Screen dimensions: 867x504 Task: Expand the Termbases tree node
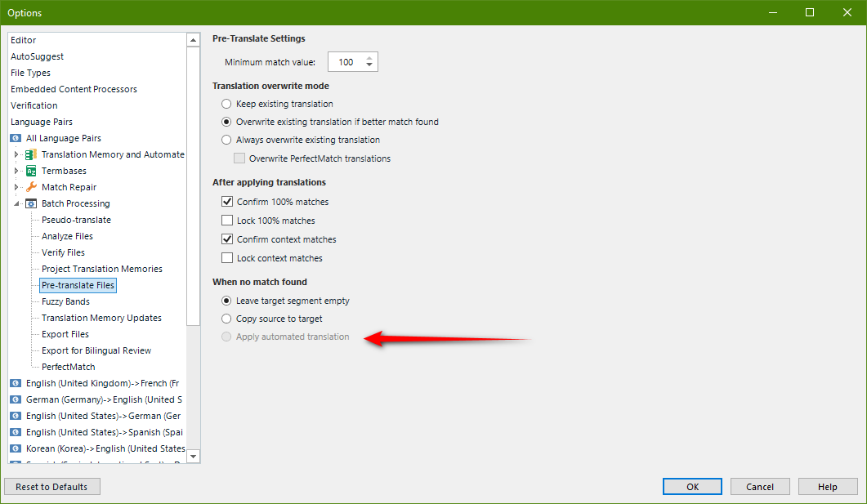pyautogui.click(x=16, y=171)
